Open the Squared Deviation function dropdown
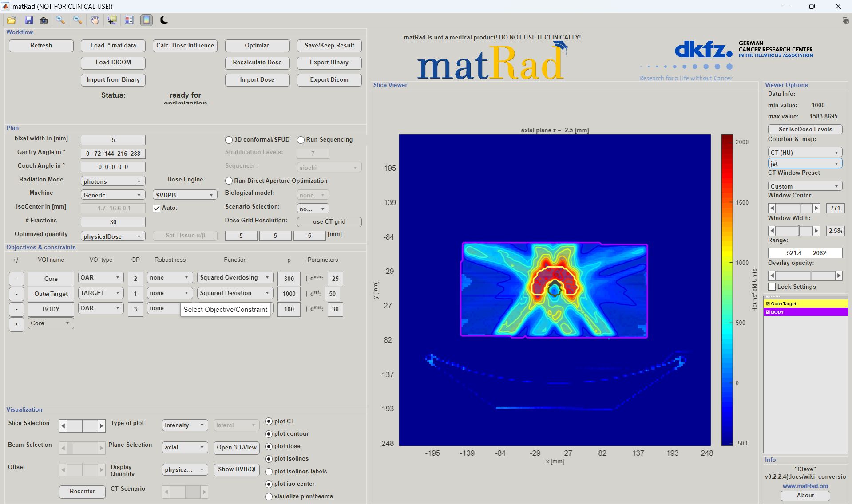 tap(235, 293)
